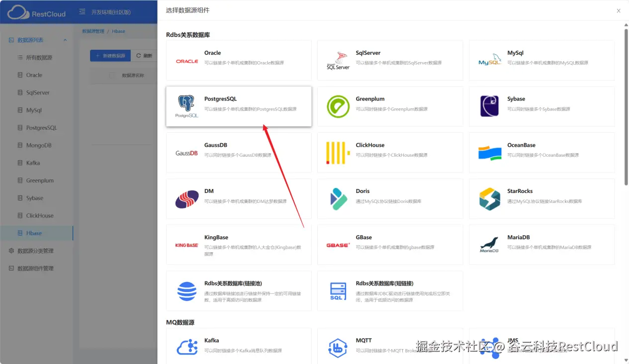The image size is (629, 364).
Task: Select MongoDB in the sidebar list
Action: [x=37, y=145]
